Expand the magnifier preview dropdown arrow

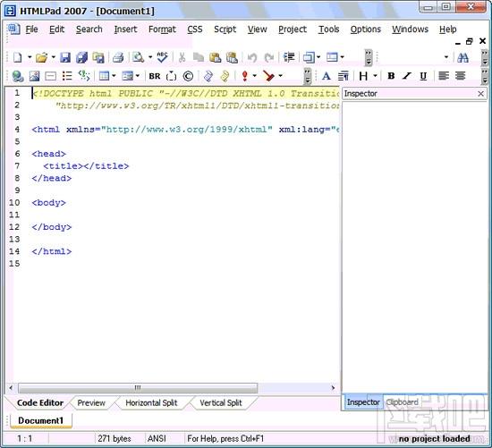point(150,57)
